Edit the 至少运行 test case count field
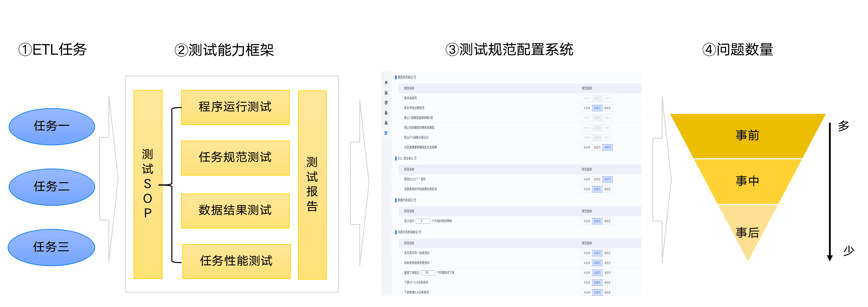This screenshot has height=307, width=868. [x=423, y=221]
